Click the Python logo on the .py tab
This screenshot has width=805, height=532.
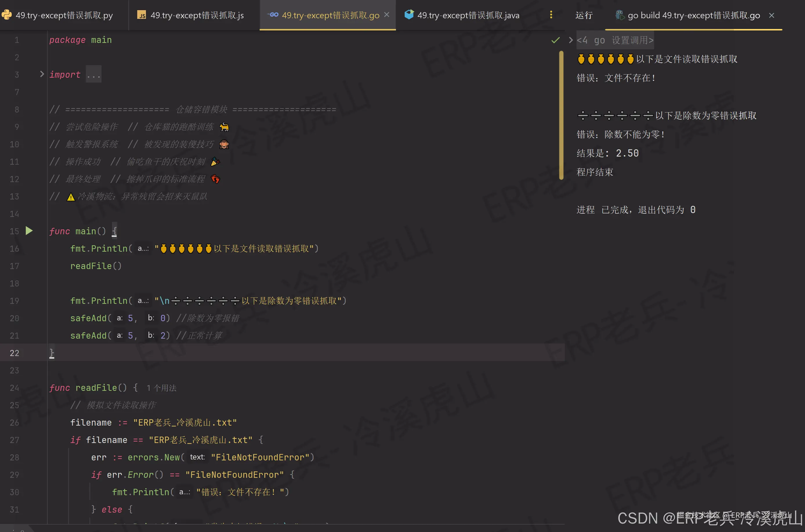point(7,15)
